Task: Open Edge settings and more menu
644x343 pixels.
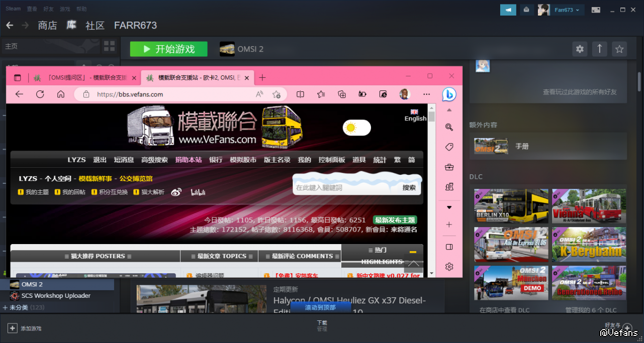Action: 427,94
